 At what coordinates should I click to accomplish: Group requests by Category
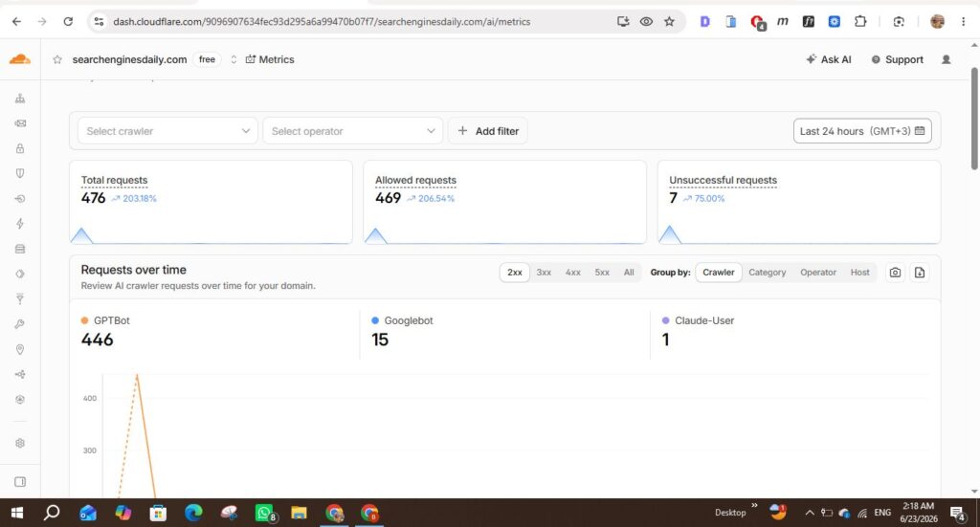[x=768, y=273]
